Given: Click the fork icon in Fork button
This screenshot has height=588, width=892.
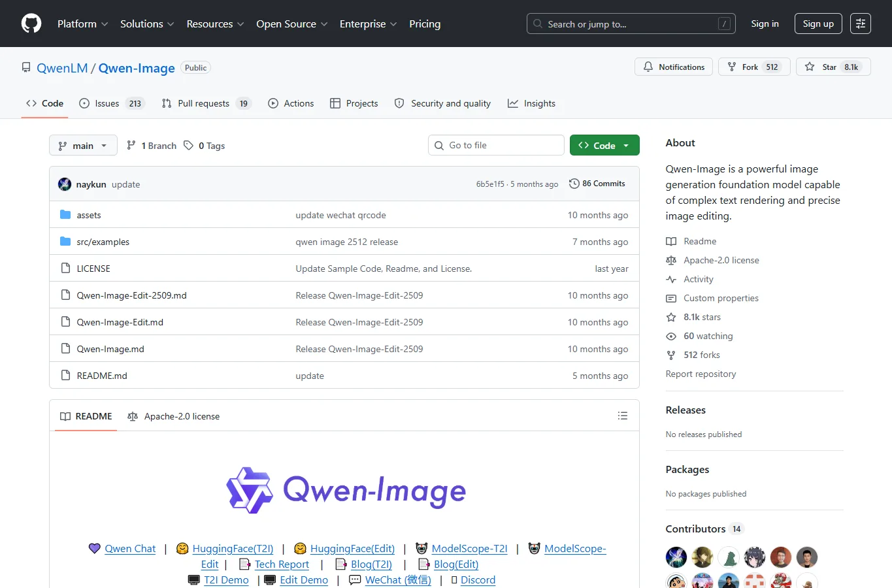Looking at the screenshot, I should [x=732, y=67].
